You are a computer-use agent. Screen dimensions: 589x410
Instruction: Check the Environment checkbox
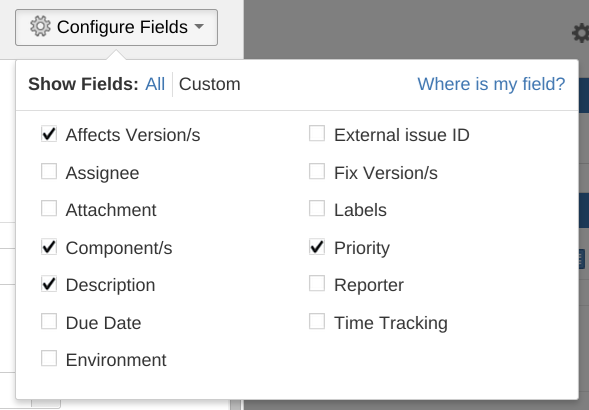click(49, 359)
